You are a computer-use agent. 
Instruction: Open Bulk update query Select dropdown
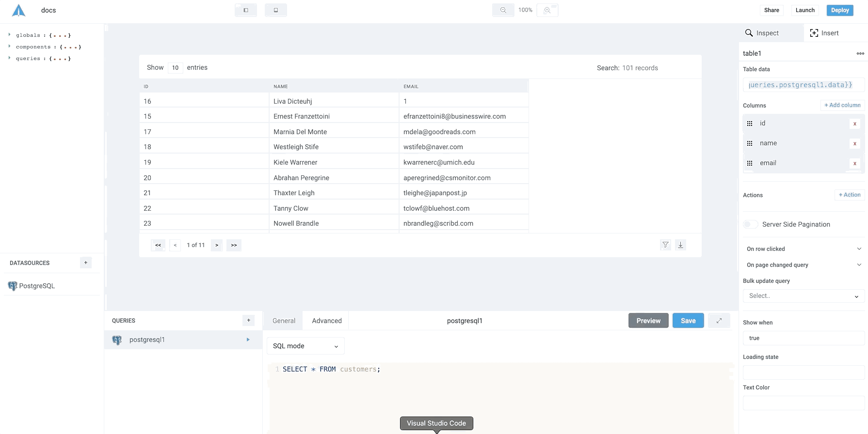pyautogui.click(x=803, y=296)
